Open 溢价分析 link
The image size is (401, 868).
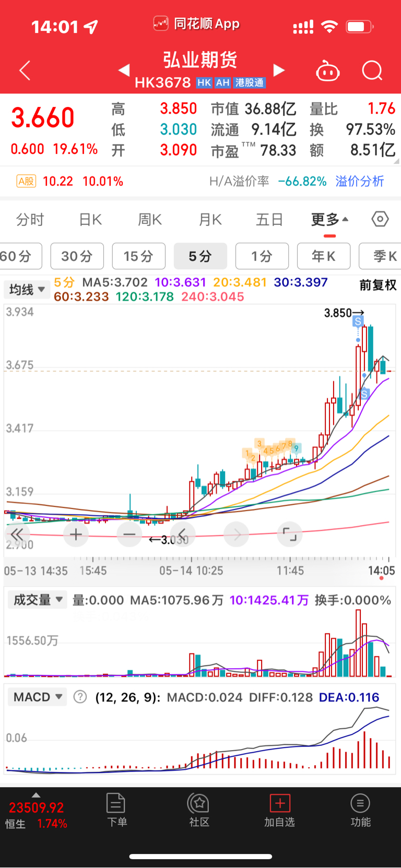[x=360, y=181]
